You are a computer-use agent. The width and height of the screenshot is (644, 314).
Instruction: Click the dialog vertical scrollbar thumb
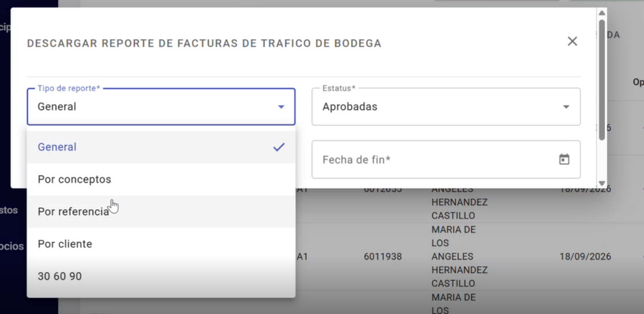[x=602, y=80]
